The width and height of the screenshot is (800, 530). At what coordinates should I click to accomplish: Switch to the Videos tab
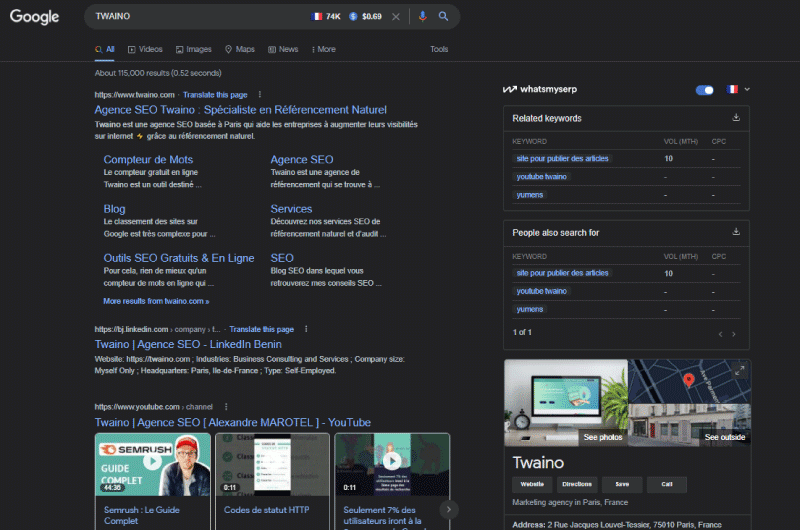point(145,49)
